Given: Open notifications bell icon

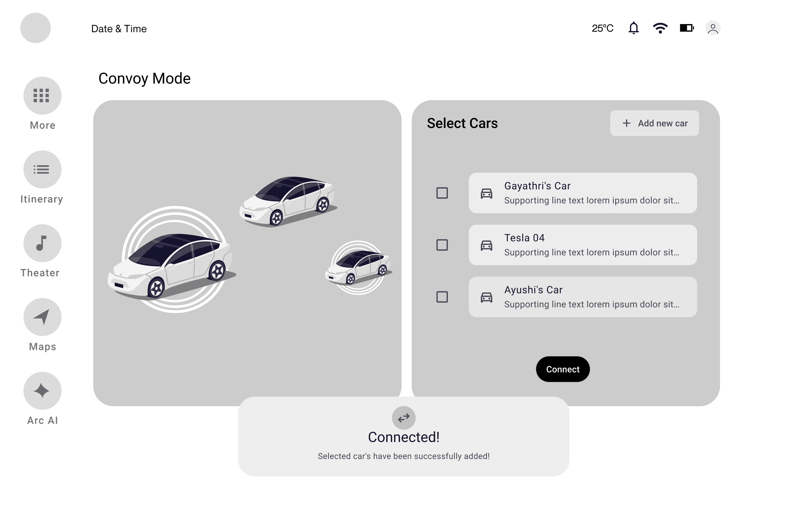Looking at the screenshot, I should [633, 28].
